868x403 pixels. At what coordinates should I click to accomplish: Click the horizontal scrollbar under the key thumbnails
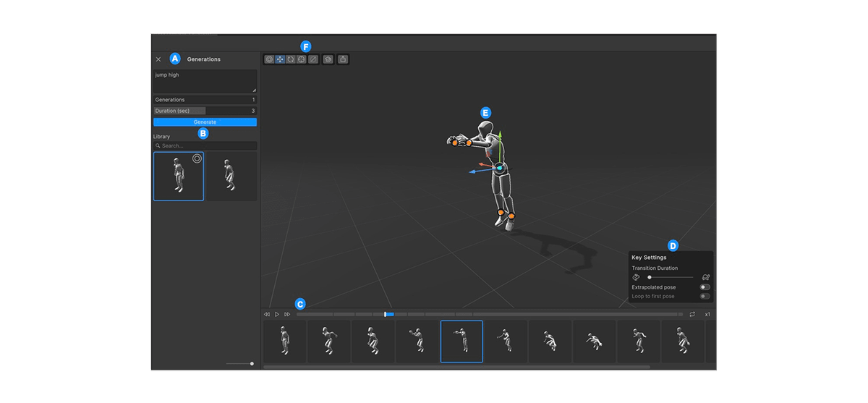pos(456,368)
